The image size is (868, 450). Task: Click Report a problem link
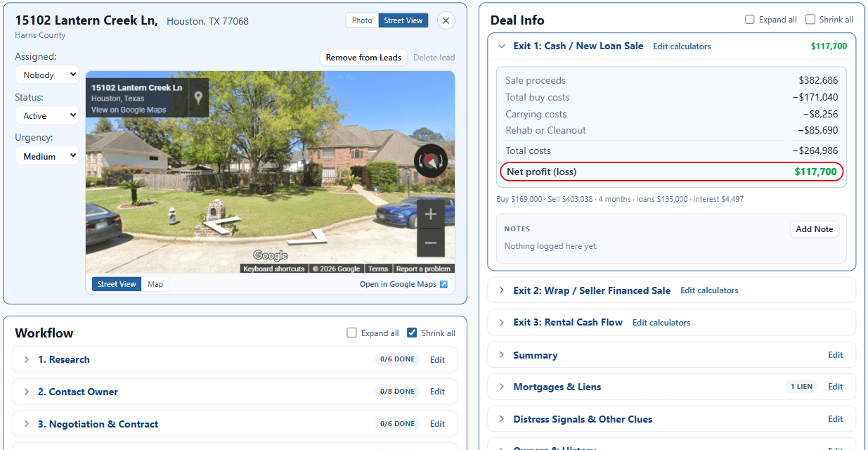(423, 269)
